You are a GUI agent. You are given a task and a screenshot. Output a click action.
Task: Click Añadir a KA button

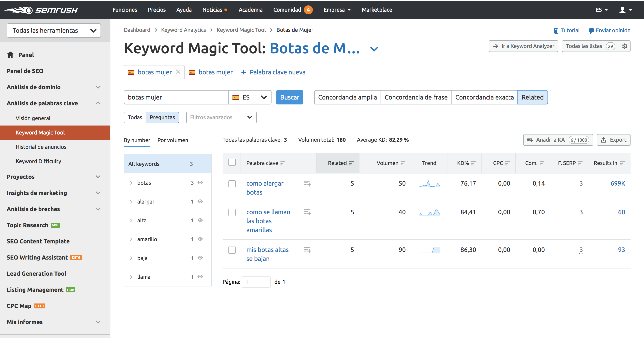click(x=558, y=140)
